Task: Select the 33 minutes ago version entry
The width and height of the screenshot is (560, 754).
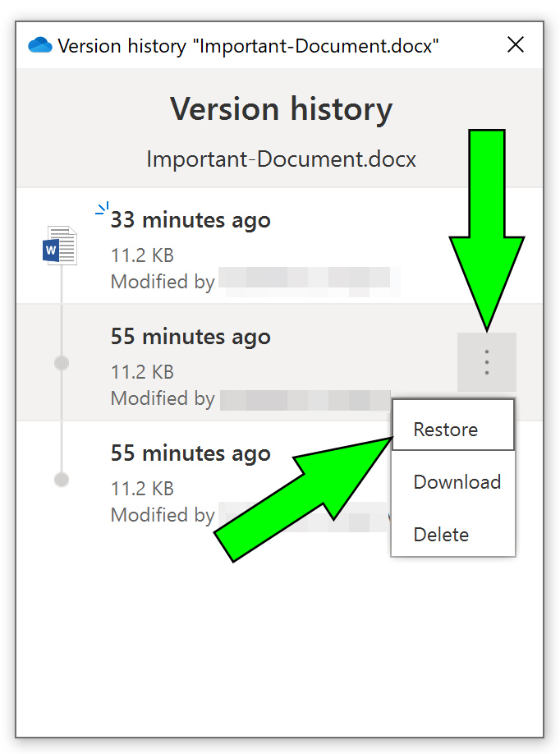Action: click(x=280, y=246)
